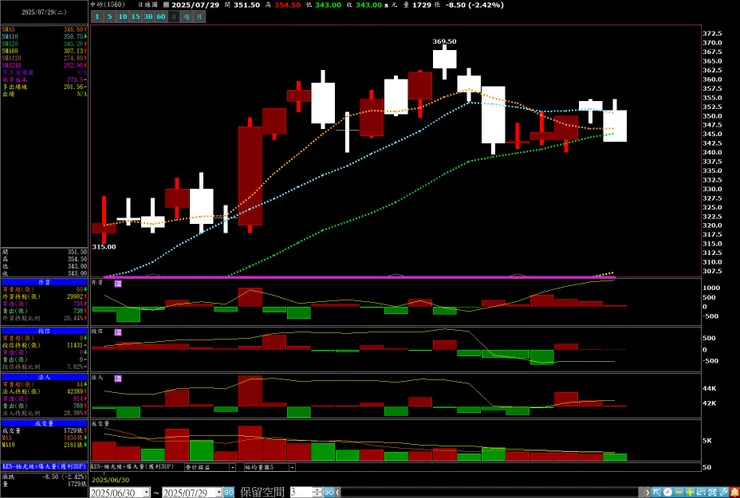Click the change value -8.50 (-2.42%) in header
The width and height of the screenshot is (740, 498).
pyautogui.click(x=475, y=5)
